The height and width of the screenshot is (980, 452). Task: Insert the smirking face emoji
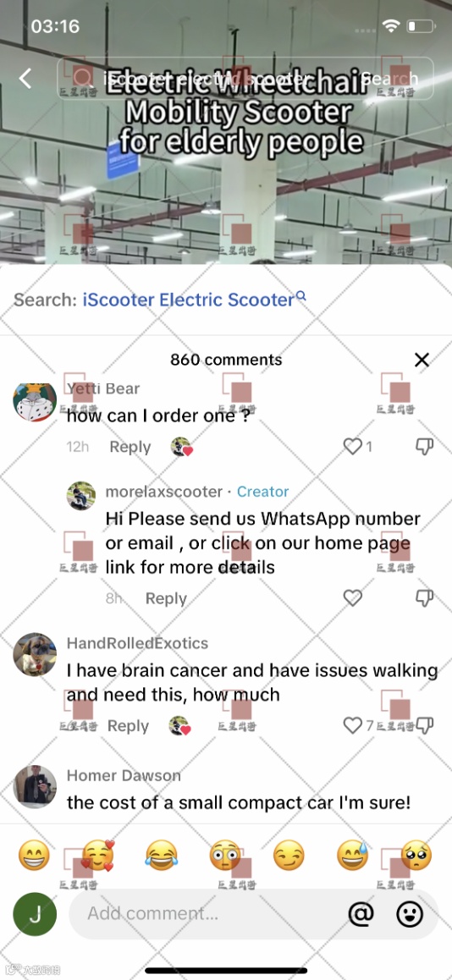[289, 856]
